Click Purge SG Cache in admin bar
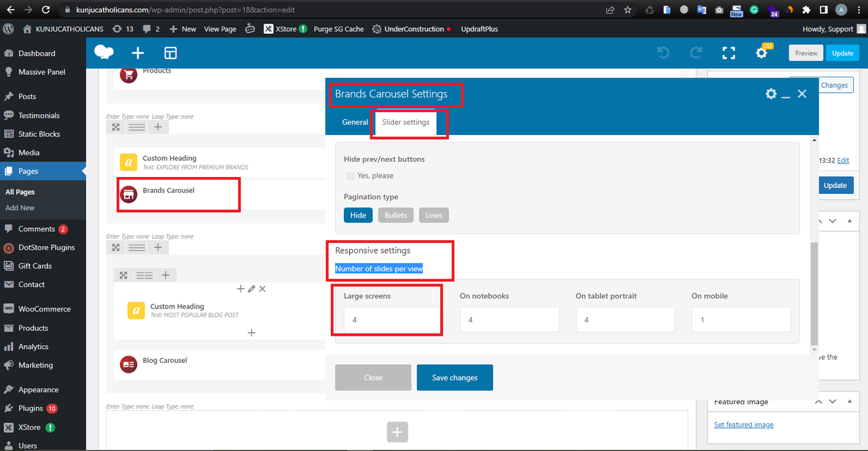This screenshot has width=868, height=451. [338, 29]
